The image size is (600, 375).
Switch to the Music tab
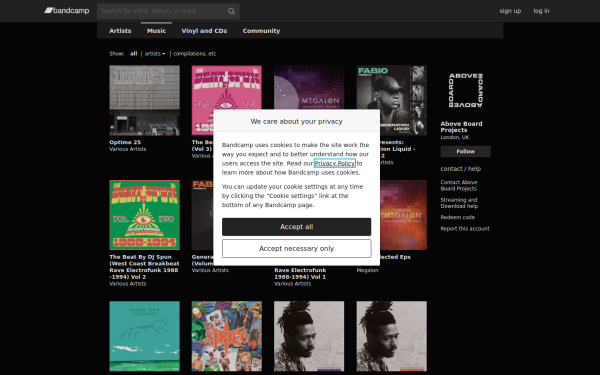pyautogui.click(x=157, y=31)
